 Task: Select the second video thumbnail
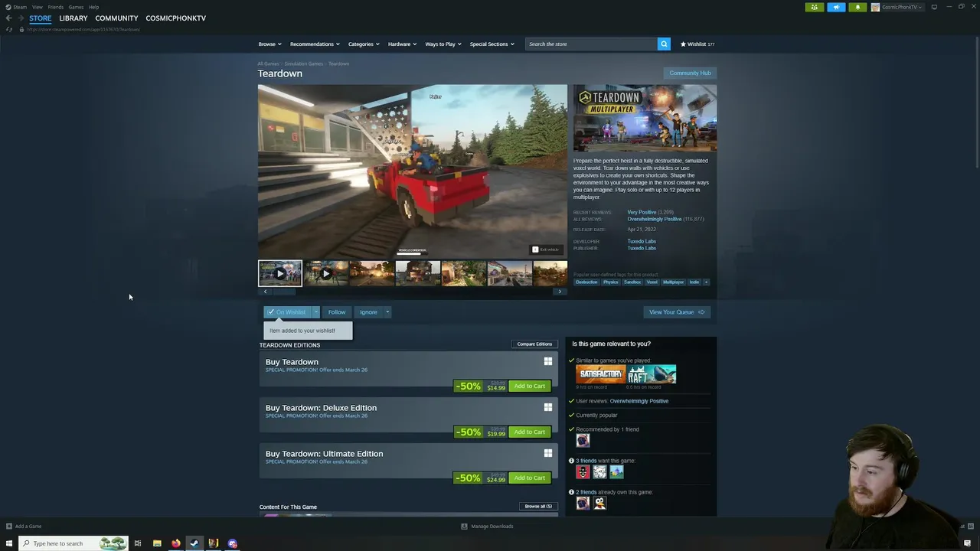(326, 273)
